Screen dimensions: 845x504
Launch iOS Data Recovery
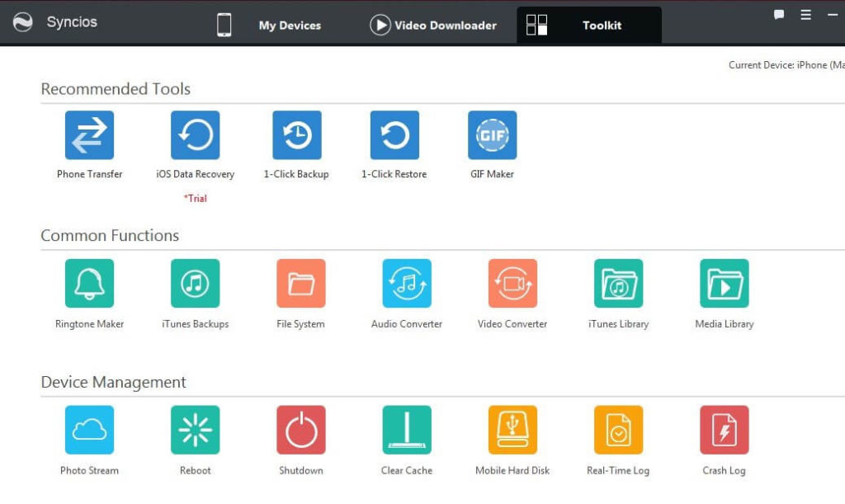(195, 134)
